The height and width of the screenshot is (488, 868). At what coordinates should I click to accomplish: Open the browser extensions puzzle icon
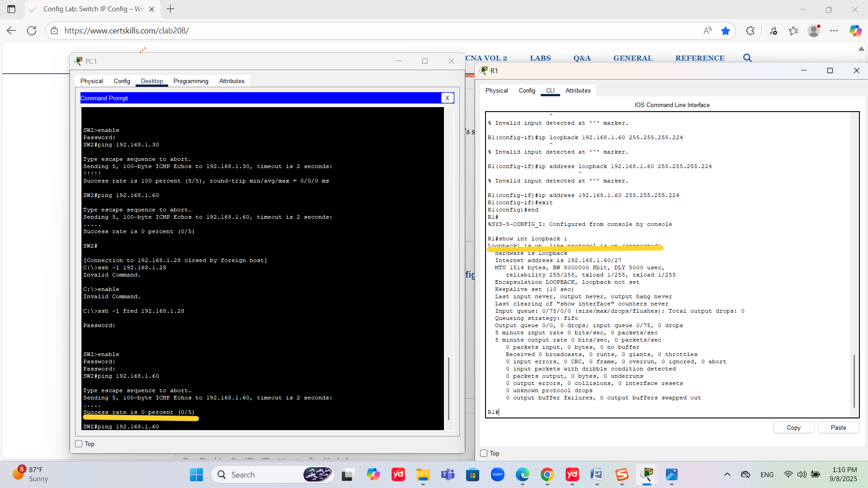(750, 31)
